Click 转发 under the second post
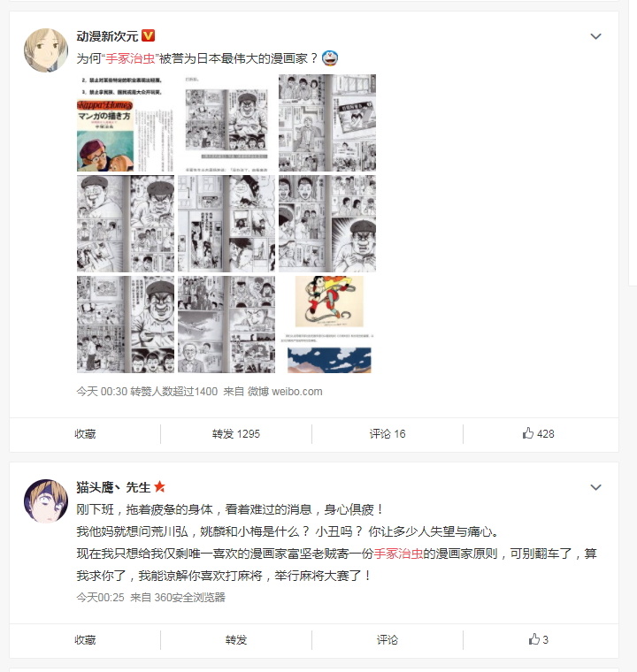 click(236, 640)
